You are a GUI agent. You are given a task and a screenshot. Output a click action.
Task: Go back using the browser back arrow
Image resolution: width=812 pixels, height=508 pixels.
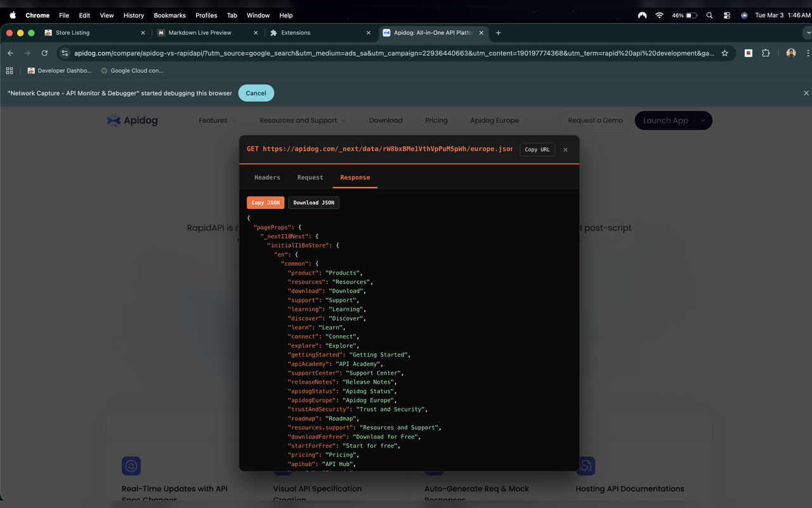click(10, 53)
